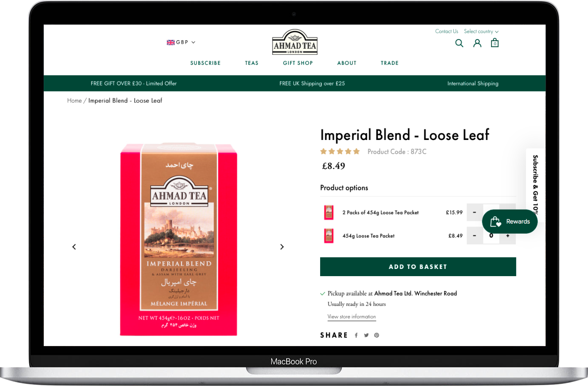Show the next product image via right arrow
Screen dimensions: 588x386
click(281, 246)
